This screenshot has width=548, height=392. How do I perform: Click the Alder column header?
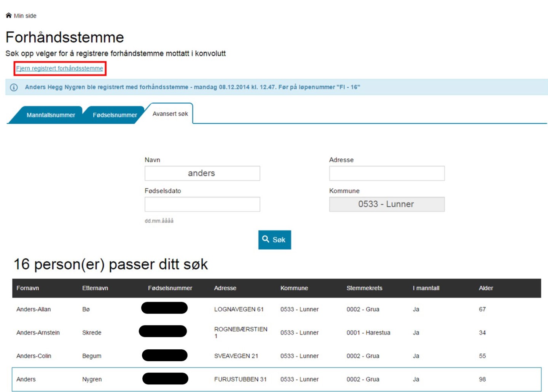pyautogui.click(x=486, y=288)
